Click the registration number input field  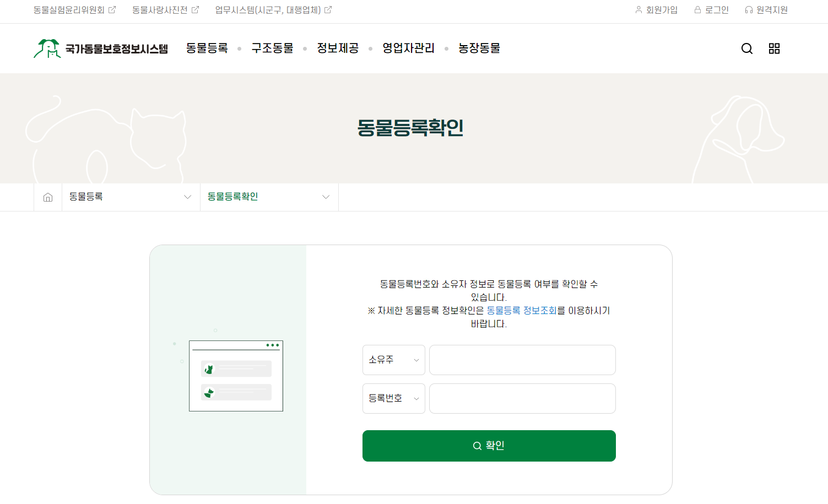click(522, 398)
